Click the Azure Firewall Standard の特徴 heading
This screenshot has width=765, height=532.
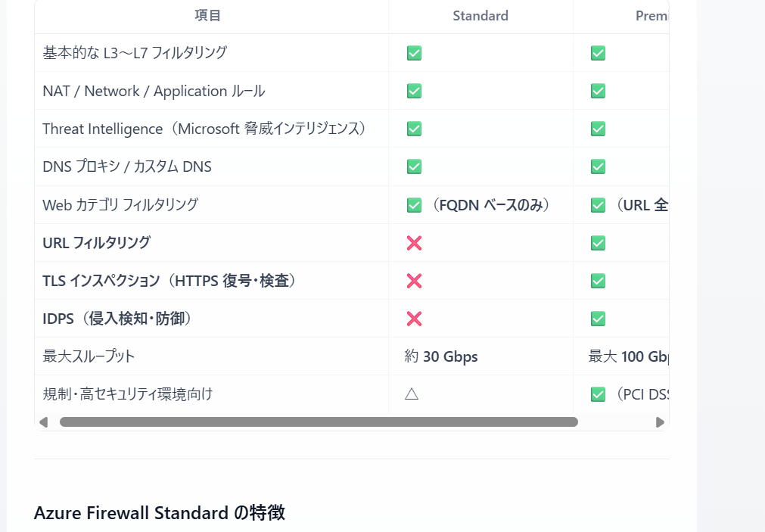point(160,512)
